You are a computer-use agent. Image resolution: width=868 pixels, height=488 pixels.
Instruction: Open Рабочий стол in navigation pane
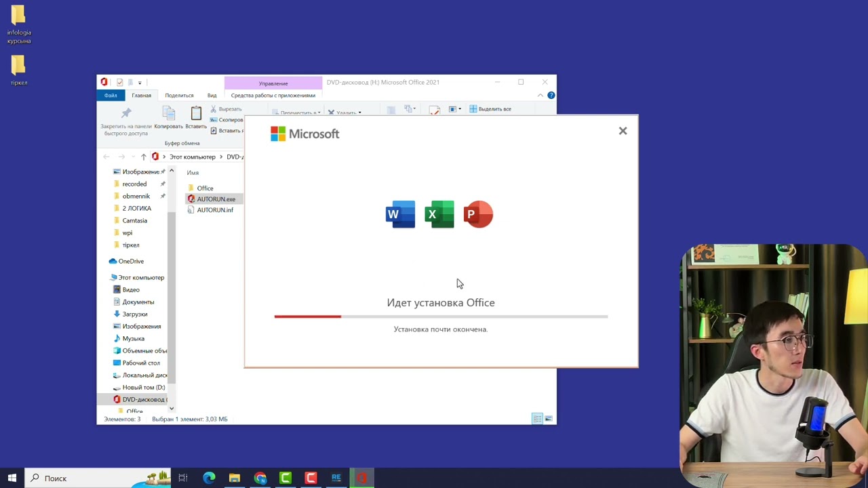point(141,363)
